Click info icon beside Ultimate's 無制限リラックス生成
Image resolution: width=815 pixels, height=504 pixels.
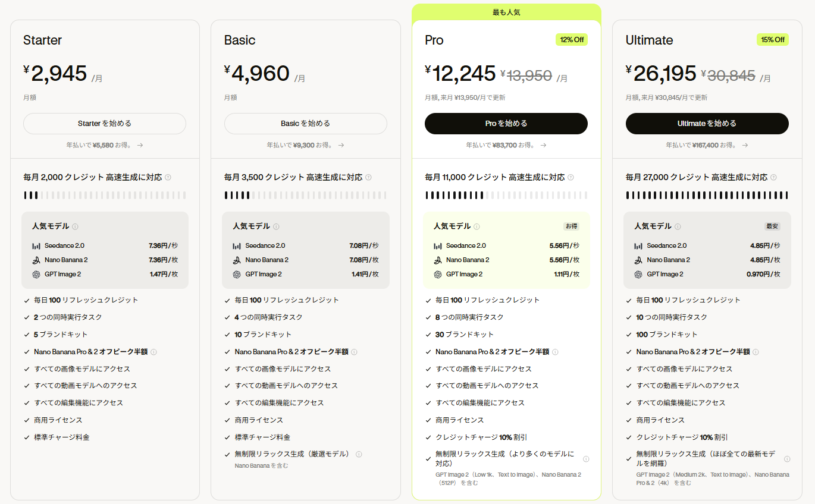787,459
